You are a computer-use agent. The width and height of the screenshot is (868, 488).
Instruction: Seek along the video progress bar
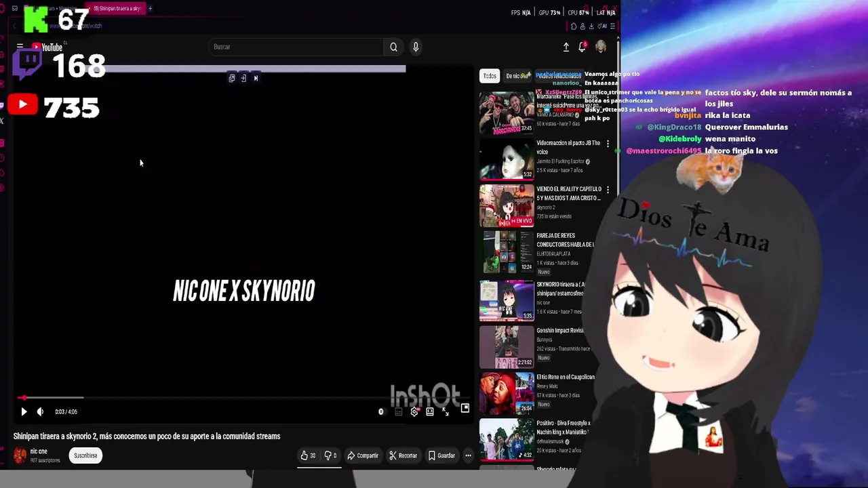(244, 398)
